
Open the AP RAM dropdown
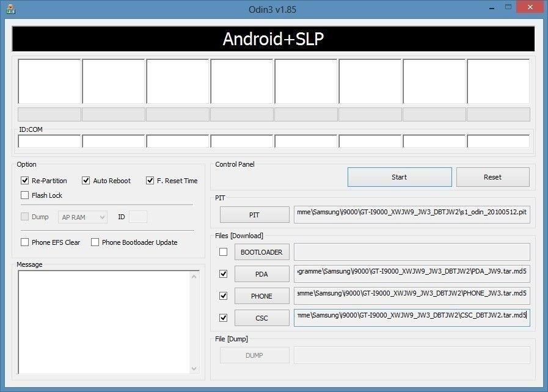coord(83,217)
